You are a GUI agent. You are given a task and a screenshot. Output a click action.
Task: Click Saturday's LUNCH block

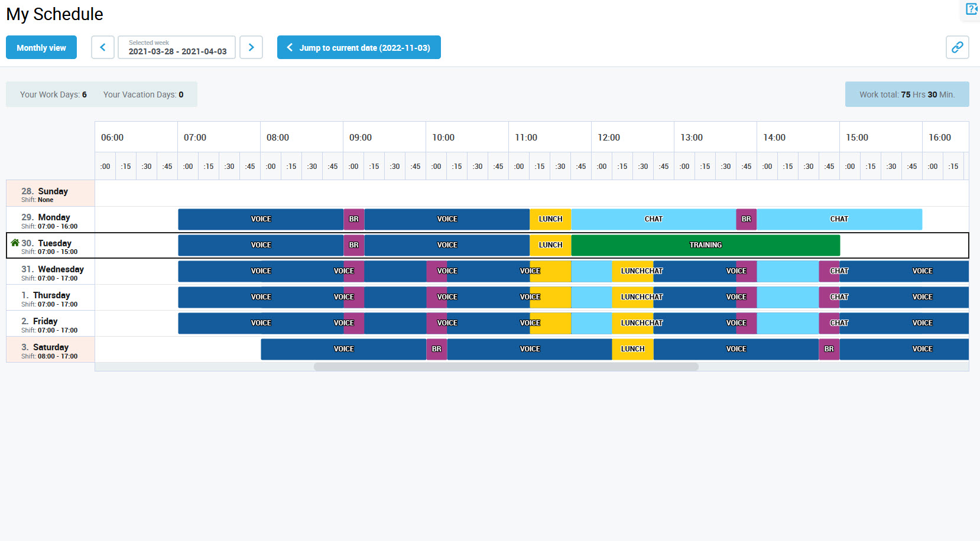tap(632, 349)
